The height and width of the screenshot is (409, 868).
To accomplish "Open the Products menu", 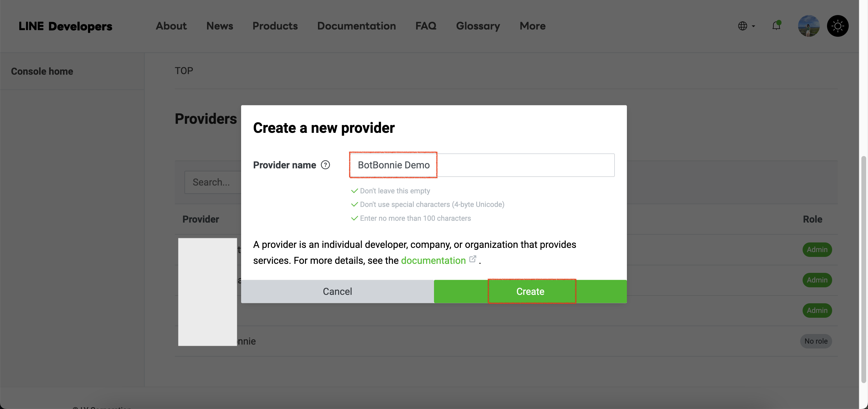I will coord(275,26).
